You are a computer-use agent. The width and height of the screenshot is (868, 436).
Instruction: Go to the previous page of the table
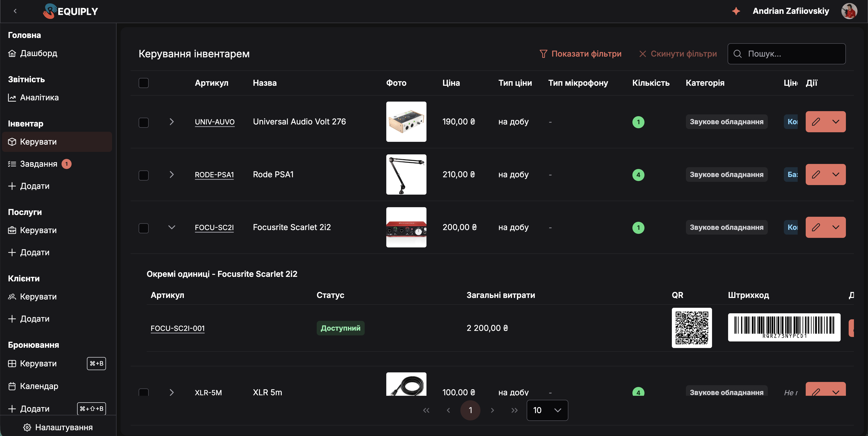coord(448,410)
